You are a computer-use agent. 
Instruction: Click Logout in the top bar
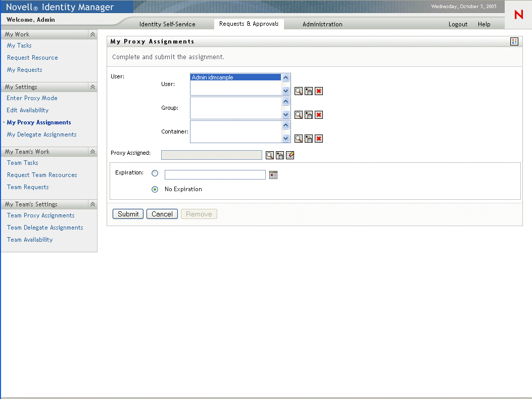[458, 24]
